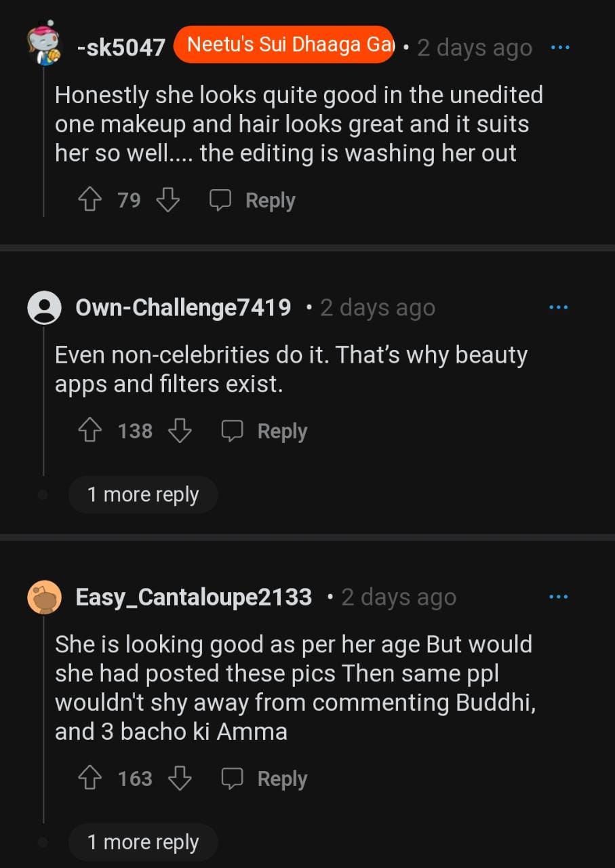Expand 1 more reply under Own-Challenge7419
Image resolution: width=615 pixels, height=868 pixels.
pyautogui.click(x=142, y=495)
